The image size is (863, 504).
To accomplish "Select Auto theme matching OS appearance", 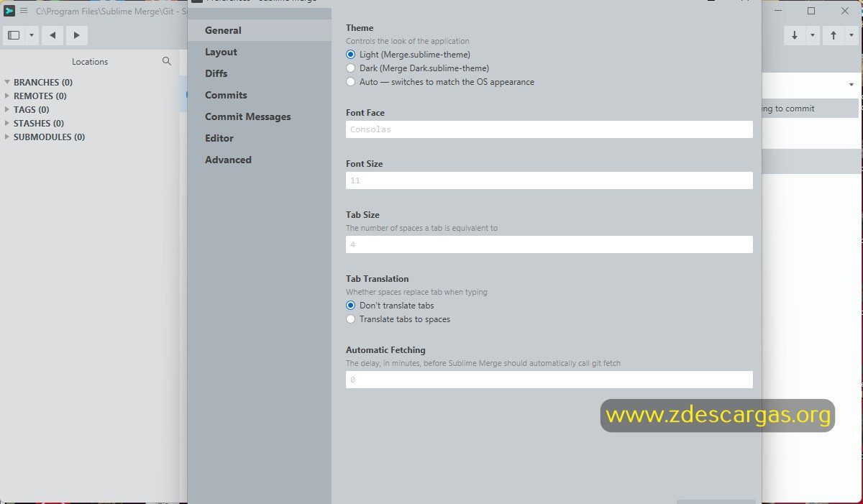I will (x=351, y=82).
